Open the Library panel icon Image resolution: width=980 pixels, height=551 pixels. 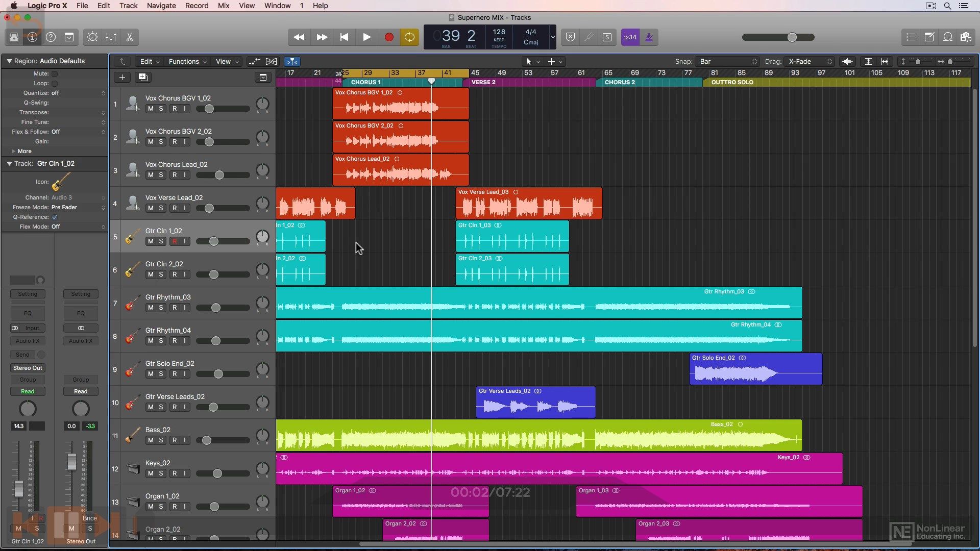pyautogui.click(x=14, y=37)
